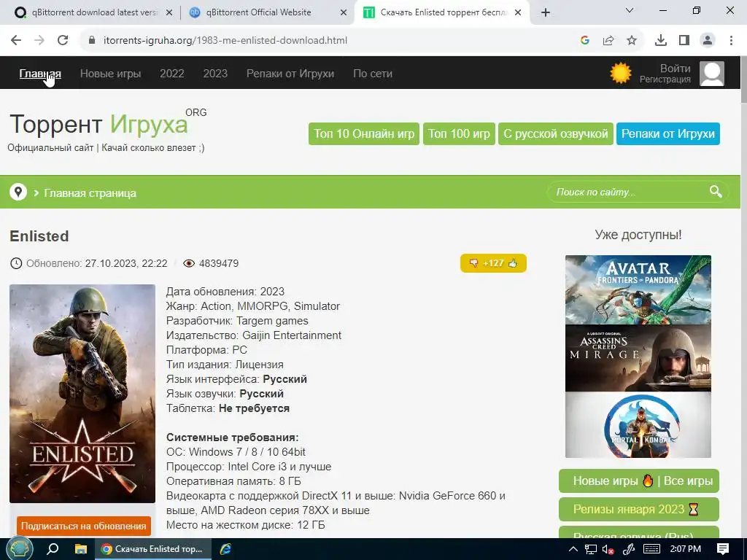Click the padlock site info icon
The height and width of the screenshot is (560, 747).
[x=92, y=41]
